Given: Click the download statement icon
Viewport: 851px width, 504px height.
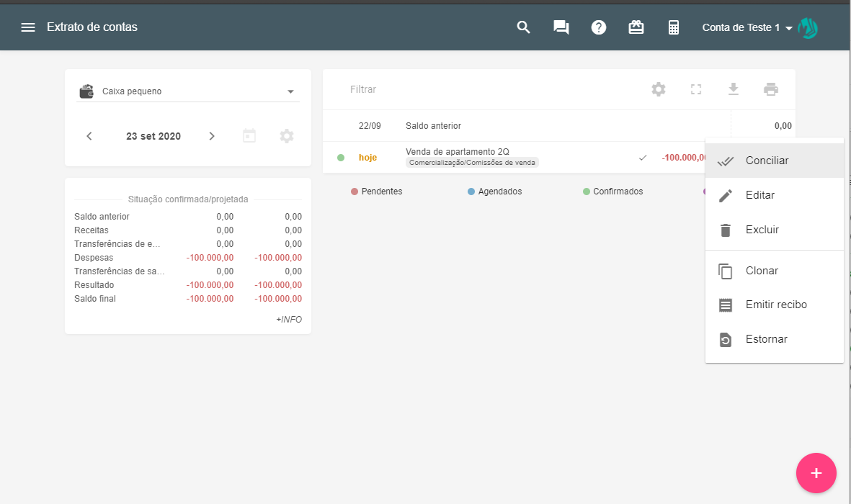Looking at the screenshot, I should (x=734, y=89).
